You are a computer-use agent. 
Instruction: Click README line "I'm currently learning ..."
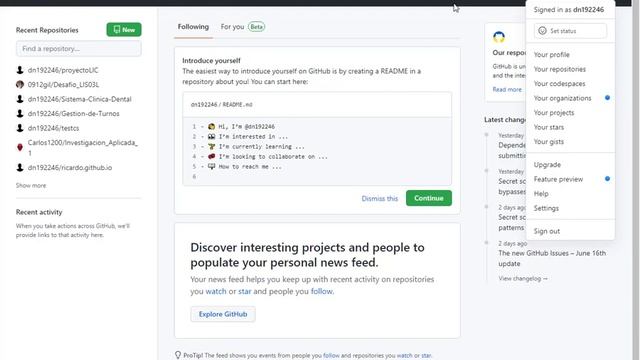pos(262,147)
